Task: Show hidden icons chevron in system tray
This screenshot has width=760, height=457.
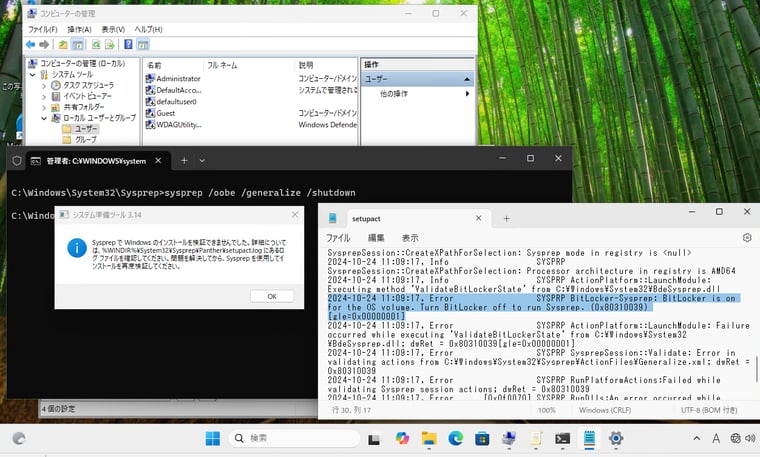Action: click(x=697, y=438)
